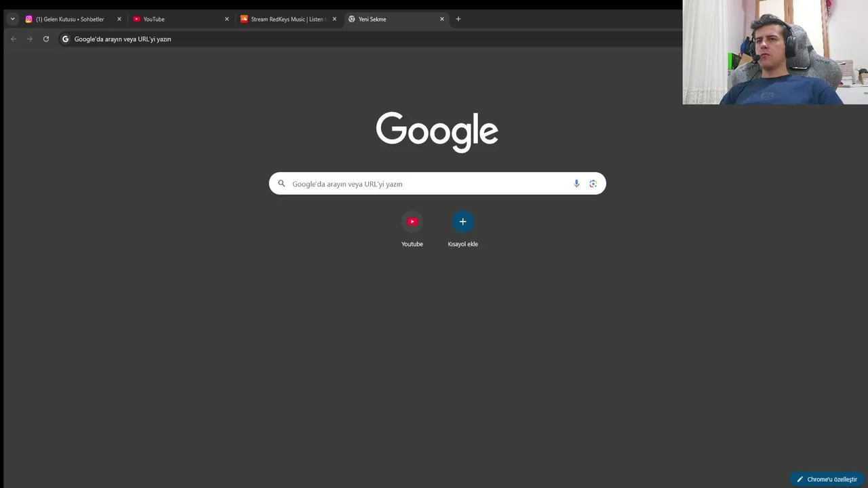Reload the current page
Screen dimensions: 868x488
(x=46, y=39)
